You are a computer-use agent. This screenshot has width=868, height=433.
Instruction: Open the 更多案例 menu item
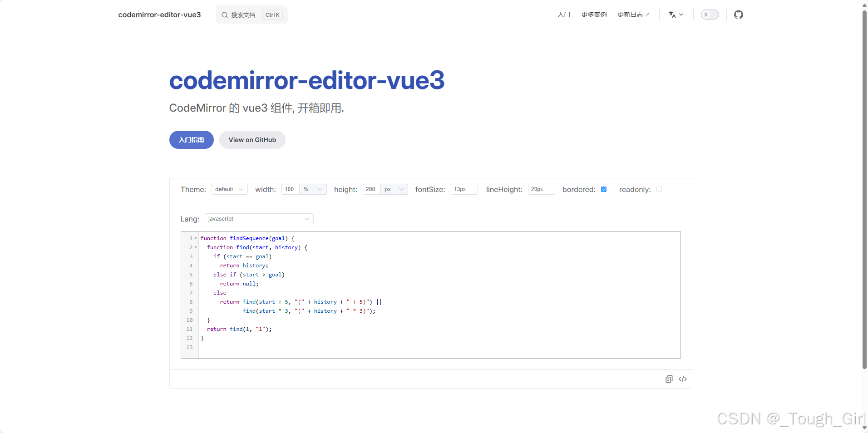coord(593,15)
